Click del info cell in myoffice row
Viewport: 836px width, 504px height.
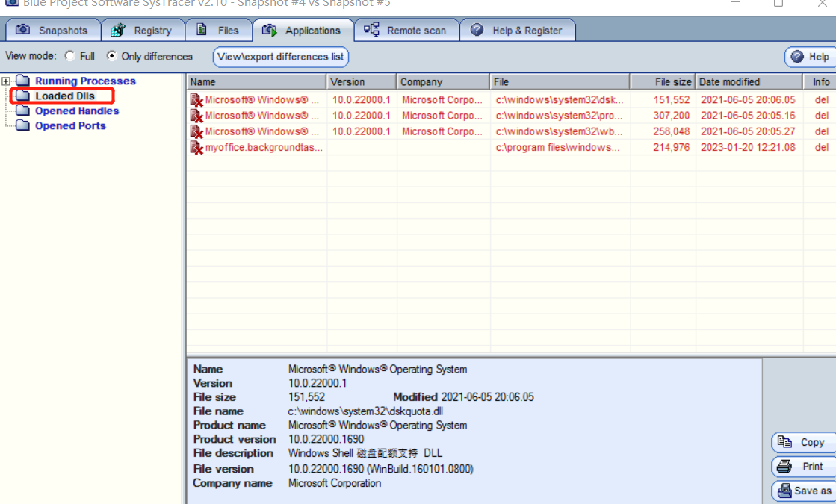822,148
